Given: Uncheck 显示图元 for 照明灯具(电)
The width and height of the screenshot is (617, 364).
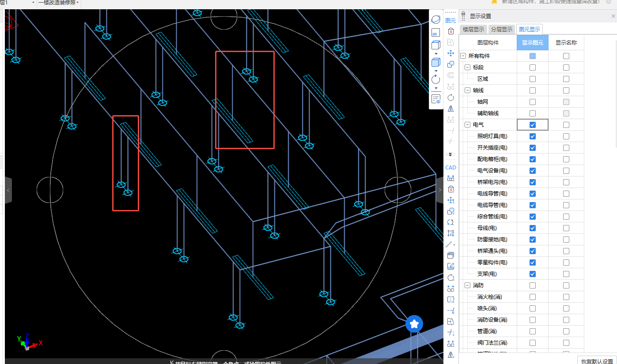Looking at the screenshot, I should (533, 136).
